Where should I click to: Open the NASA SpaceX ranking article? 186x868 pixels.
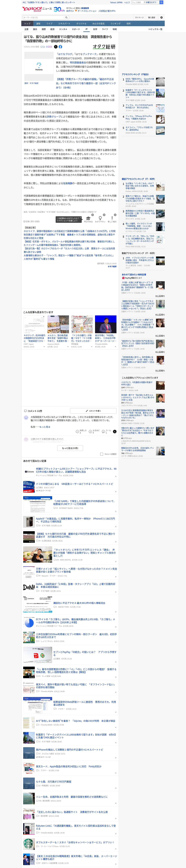(x=143, y=82)
